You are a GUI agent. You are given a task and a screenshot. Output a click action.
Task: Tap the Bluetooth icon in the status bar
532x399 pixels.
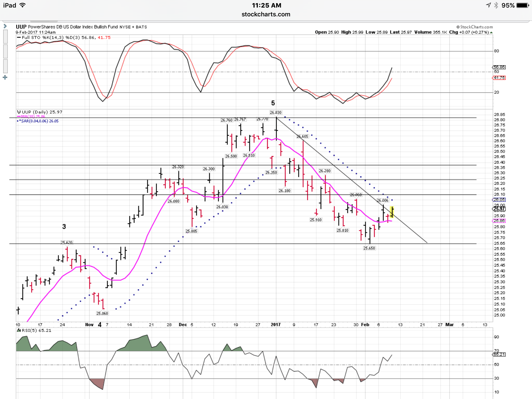pyautogui.click(x=496, y=5)
